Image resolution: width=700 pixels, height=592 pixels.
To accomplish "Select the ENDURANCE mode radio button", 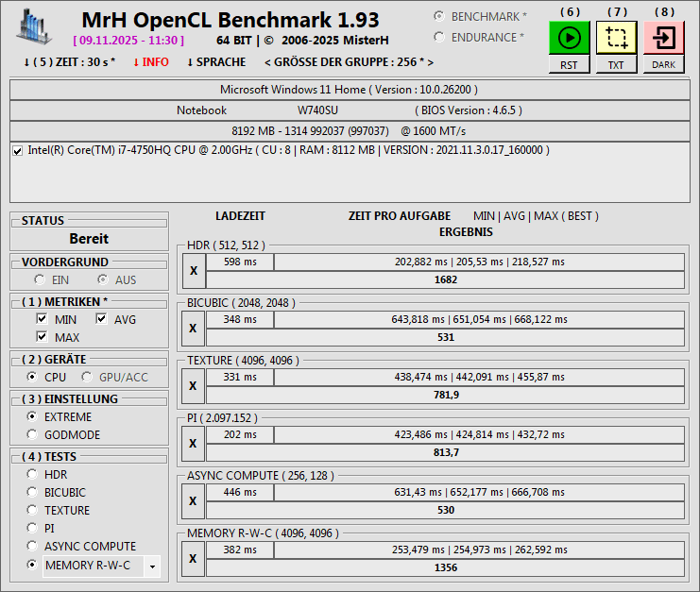I will [x=439, y=37].
